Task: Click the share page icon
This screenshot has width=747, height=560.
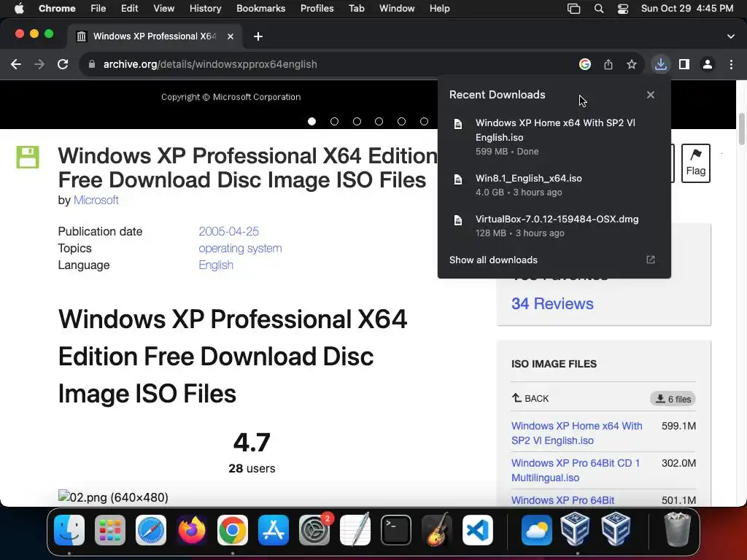Action: click(608, 64)
